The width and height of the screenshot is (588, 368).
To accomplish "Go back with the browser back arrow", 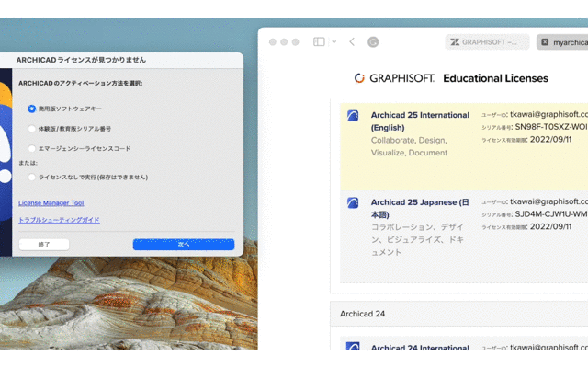I will pos(352,41).
